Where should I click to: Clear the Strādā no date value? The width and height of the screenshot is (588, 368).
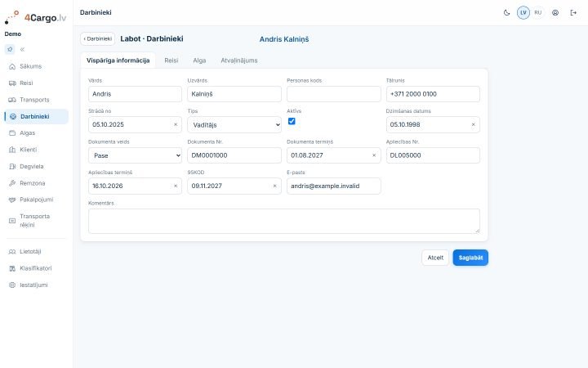pyautogui.click(x=176, y=124)
